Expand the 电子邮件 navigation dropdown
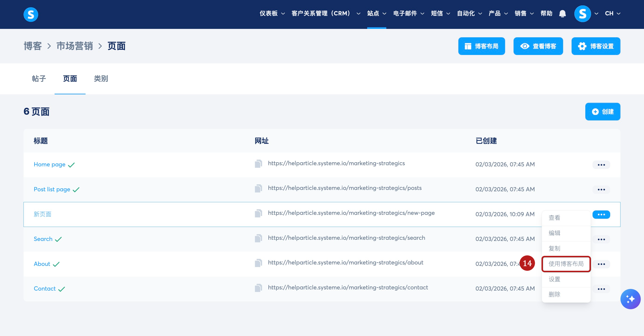644x336 pixels. click(408, 14)
